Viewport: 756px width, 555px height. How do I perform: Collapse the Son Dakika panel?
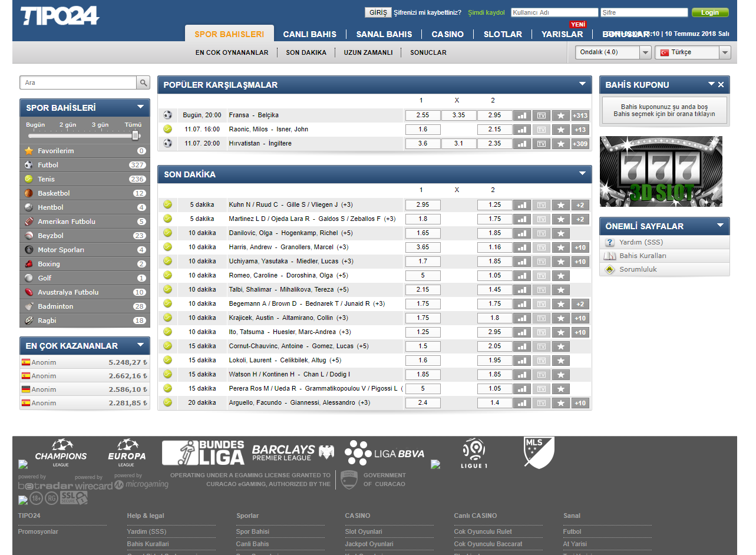point(582,173)
